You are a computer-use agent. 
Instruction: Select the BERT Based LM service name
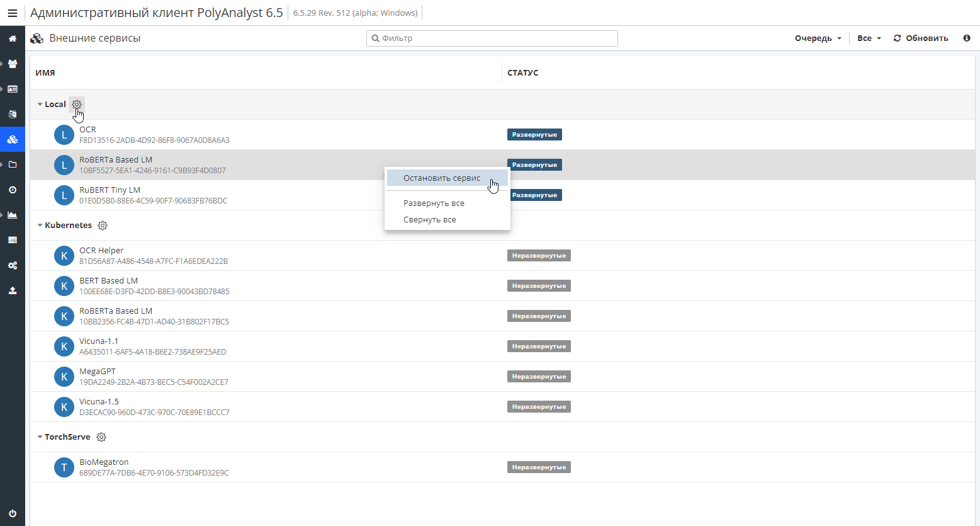pos(108,281)
